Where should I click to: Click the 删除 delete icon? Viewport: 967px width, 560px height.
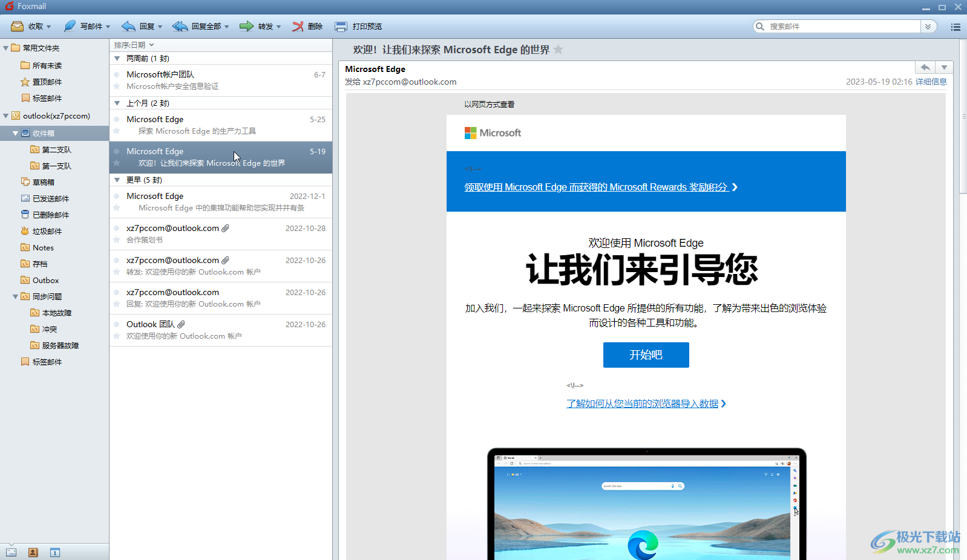[298, 26]
